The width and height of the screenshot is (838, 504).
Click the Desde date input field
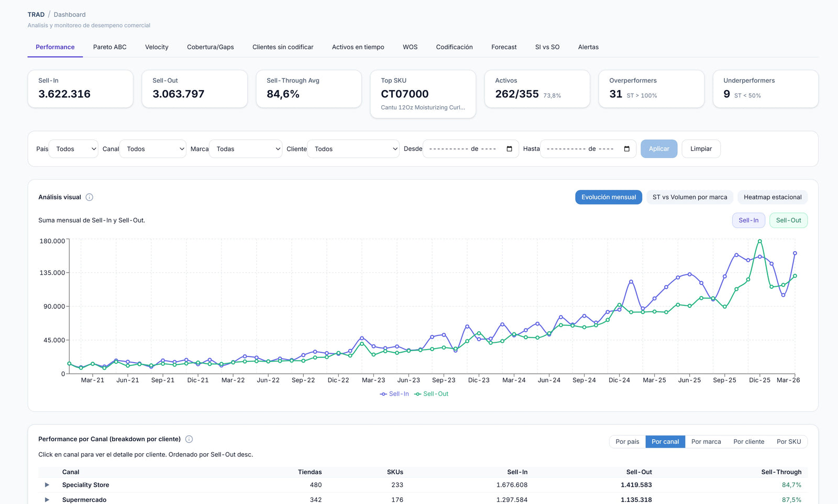click(x=471, y=149)
